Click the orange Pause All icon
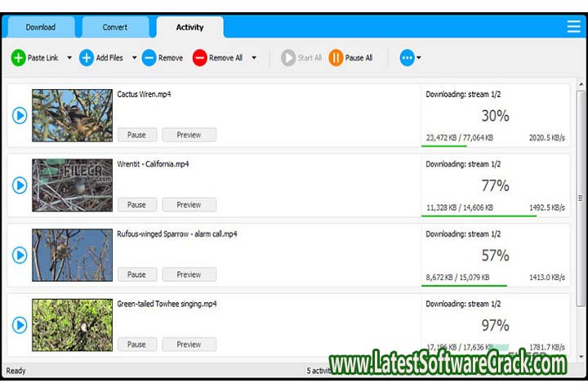This screenshot has height=392, width=588. click(336, 58)
